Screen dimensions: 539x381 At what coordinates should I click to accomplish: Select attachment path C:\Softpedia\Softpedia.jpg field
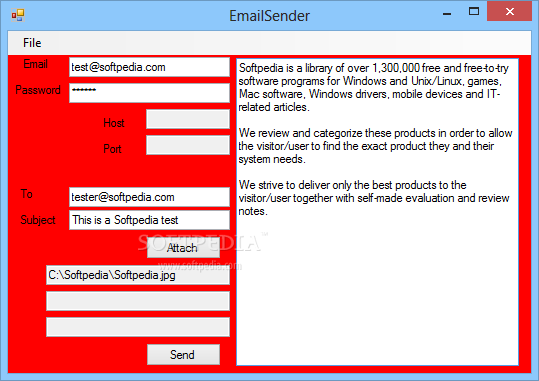tap(138, 275)
